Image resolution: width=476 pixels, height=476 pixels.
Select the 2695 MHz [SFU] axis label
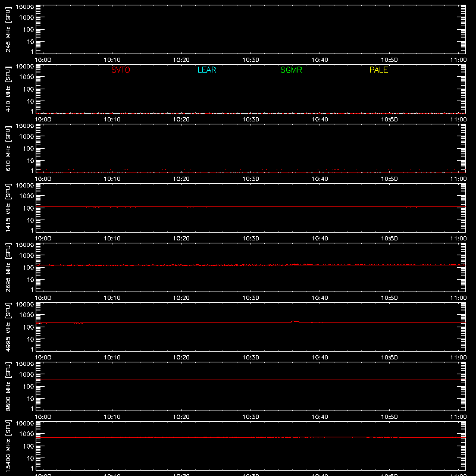pos(8,268)
